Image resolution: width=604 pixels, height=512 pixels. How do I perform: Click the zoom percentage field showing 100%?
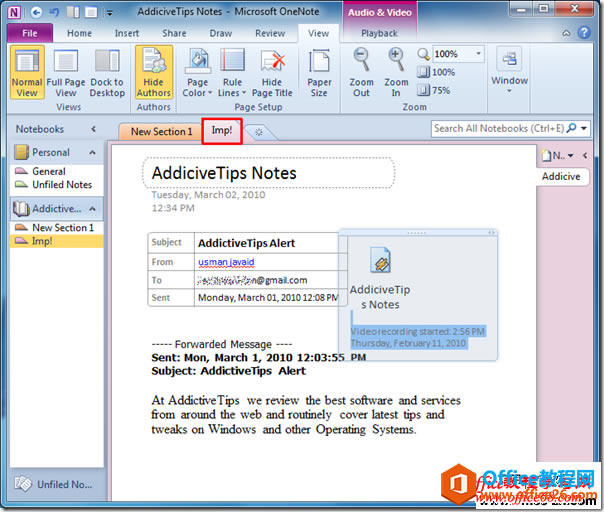tap(453, 54)
